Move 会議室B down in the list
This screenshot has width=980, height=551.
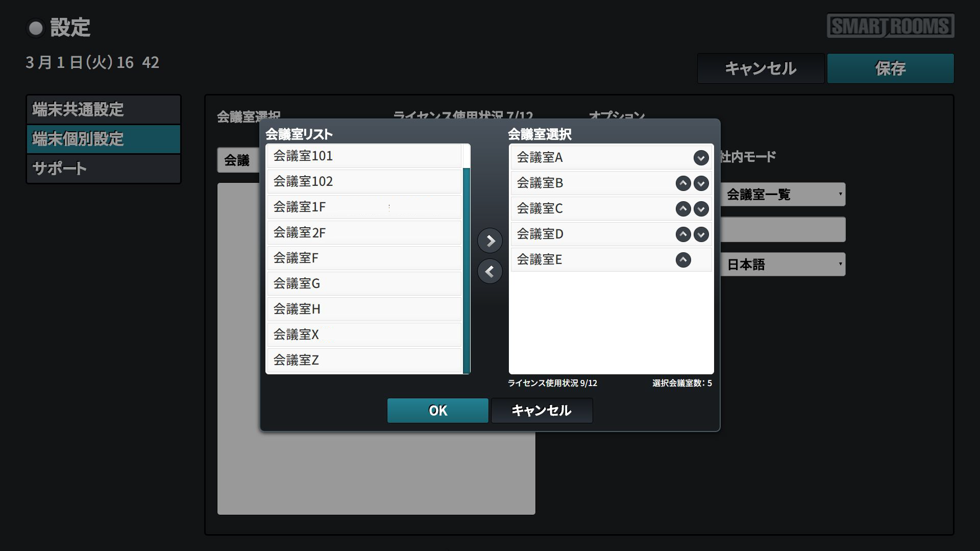701,183
